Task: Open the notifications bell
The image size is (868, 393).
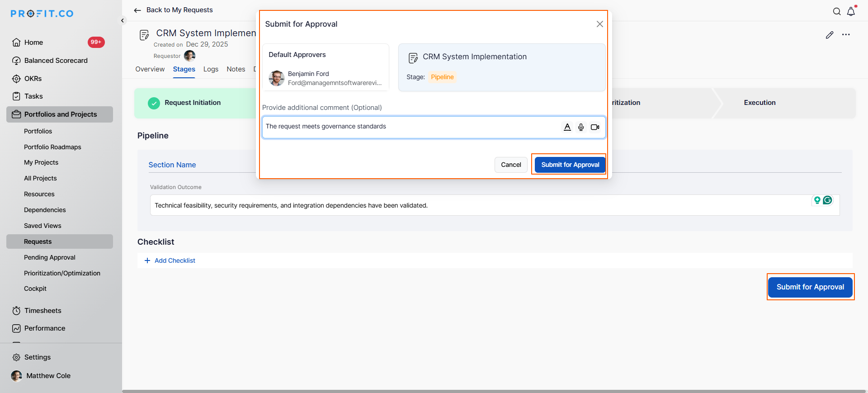Action: coord(851,11)
